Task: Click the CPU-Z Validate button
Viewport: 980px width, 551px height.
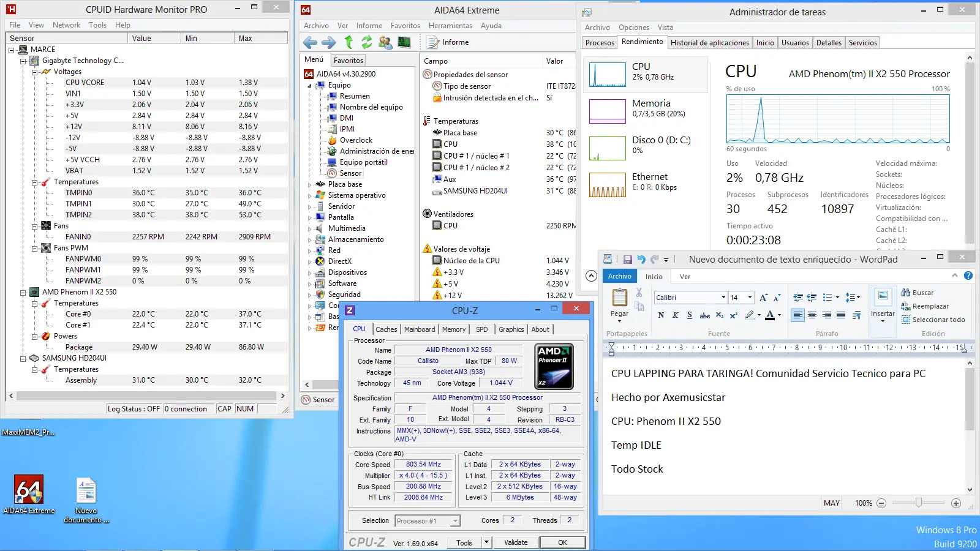Action: click(516, 542)
